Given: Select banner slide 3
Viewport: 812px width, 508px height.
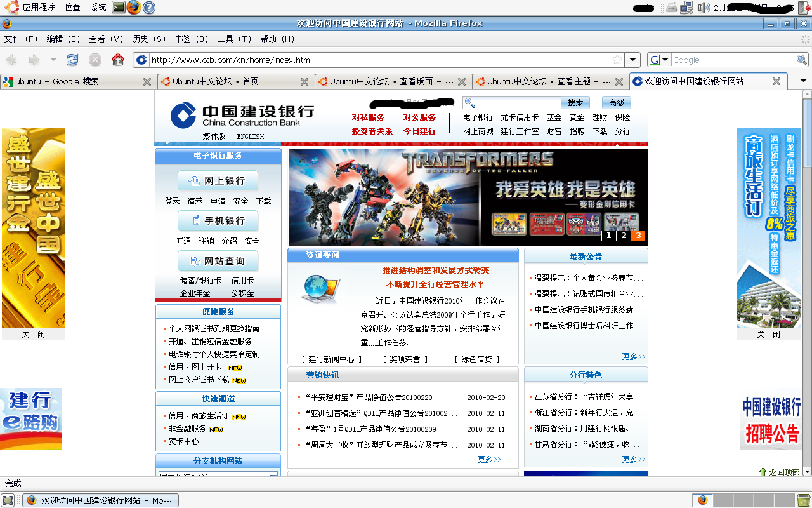Looking at the screenshot, I should point(638,236).
